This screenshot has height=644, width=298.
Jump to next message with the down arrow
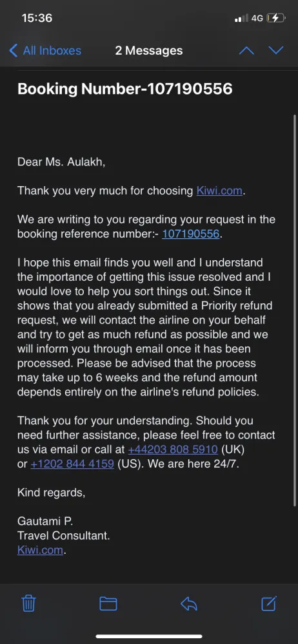point(276,50)
